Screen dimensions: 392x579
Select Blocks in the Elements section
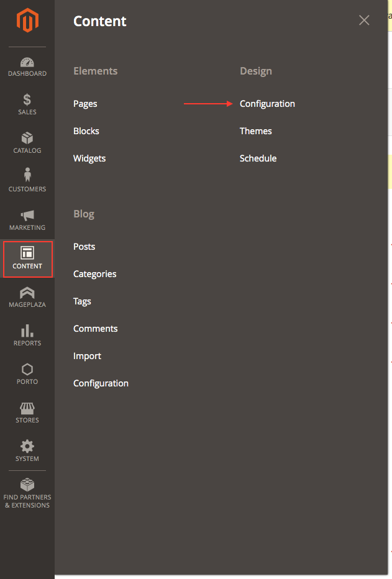[86, 131]
